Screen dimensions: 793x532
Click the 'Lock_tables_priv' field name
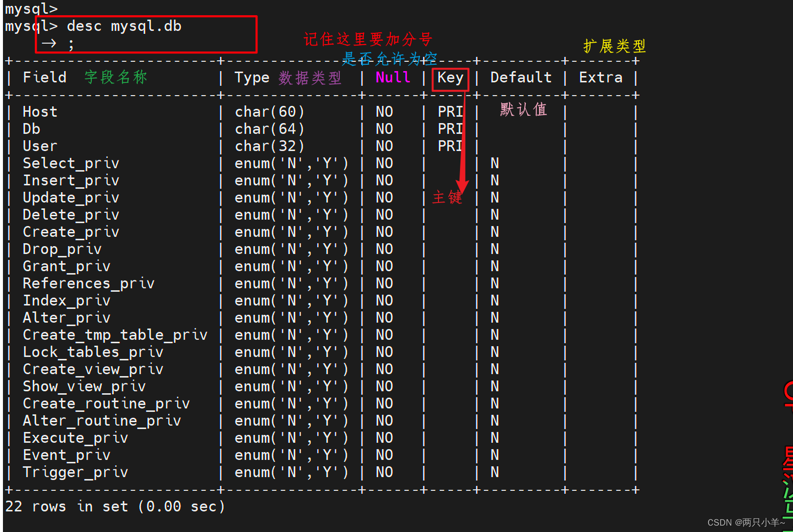pyautogui.click(x=93, y=352)
